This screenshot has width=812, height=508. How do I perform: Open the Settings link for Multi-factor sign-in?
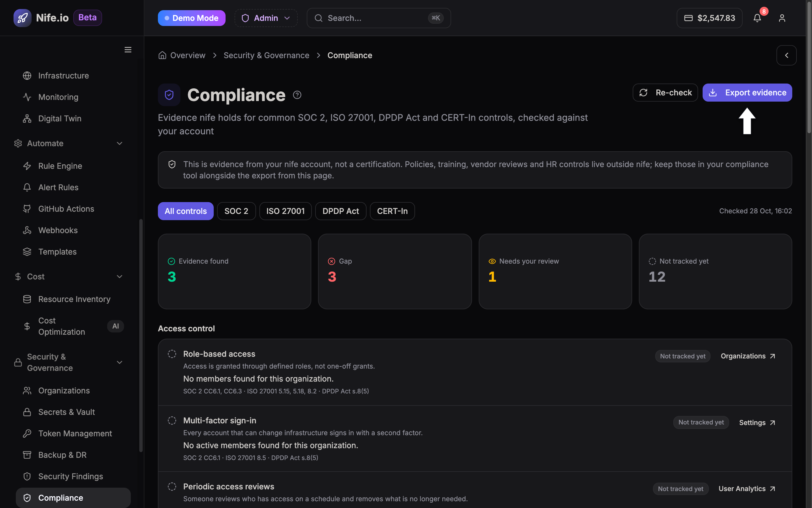[757, 423]
